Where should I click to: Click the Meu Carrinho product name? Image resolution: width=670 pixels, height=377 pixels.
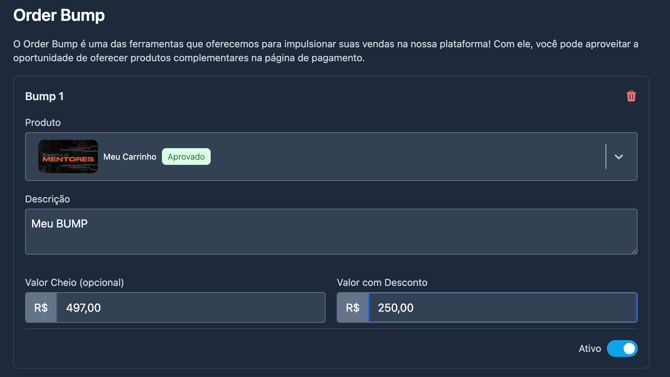130,157
